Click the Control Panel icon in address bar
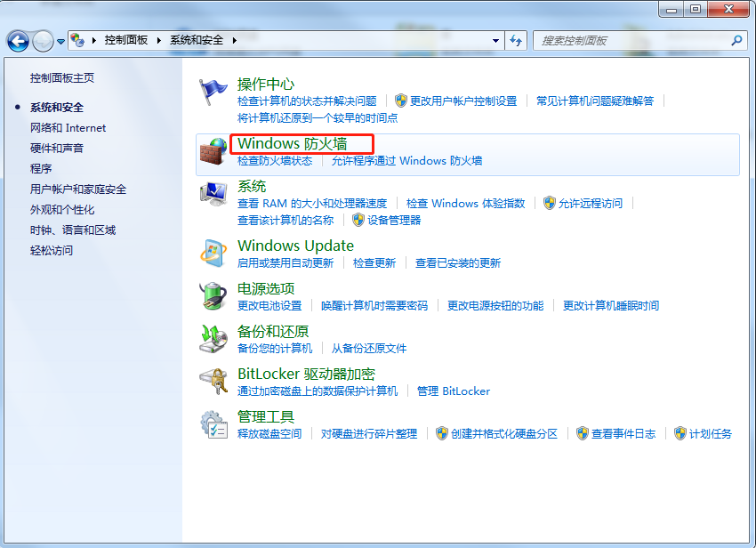This screenshot has height=548, width=756. (77, 40)
